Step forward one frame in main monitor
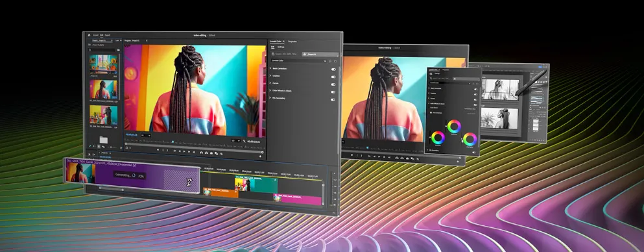The height and width of the screenshot is (252, 644). [x=189, y=152]
